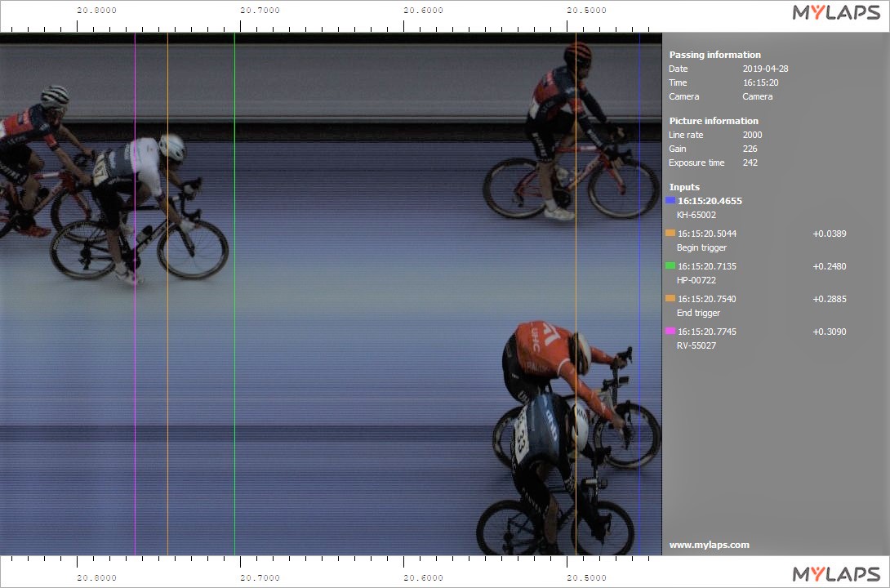The image size is (890, 588).
Task: Click the orange Begin trigger swatch
Action: point(670,233)
